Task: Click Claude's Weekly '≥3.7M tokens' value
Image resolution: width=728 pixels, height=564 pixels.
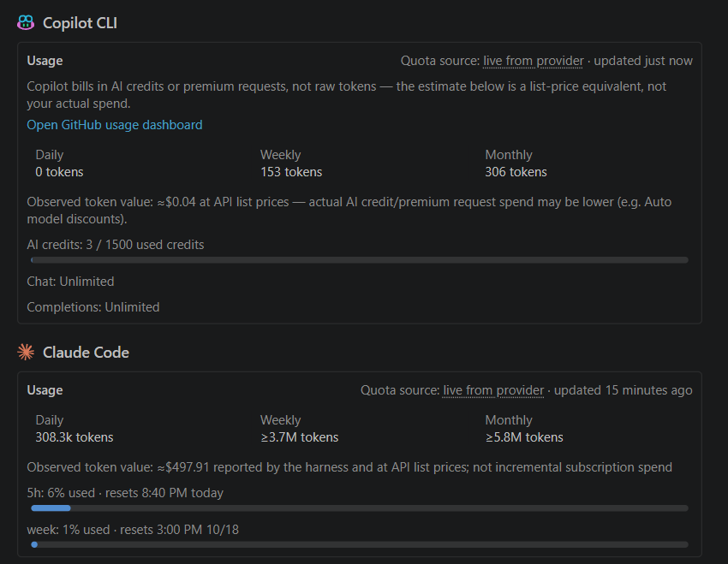Action: click(x=300, y=437)
